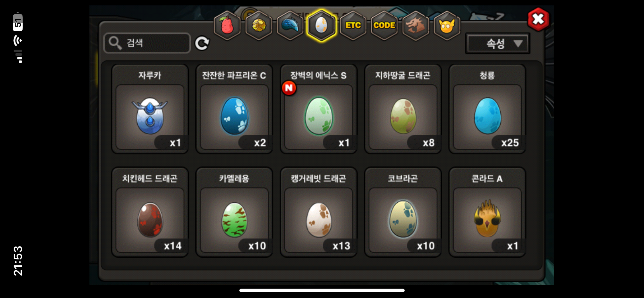
Task: Click the magnifying glass search icon
Action: pos(115,43)
